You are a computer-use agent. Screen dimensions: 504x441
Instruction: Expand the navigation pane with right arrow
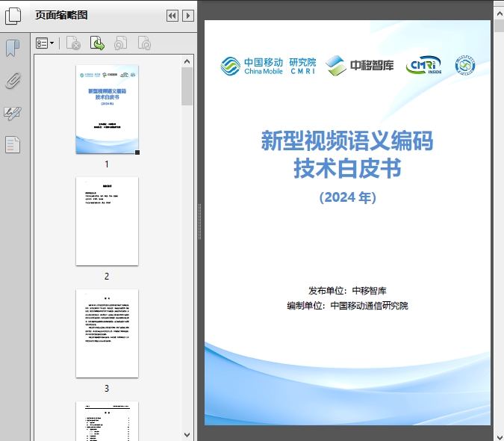click(188, 16)
